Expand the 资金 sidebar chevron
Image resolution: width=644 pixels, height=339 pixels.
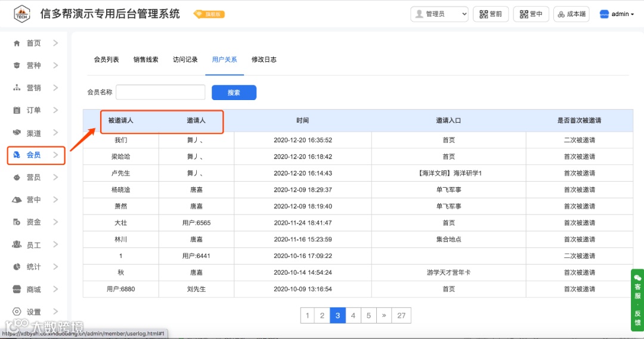[x=55, y=222]
